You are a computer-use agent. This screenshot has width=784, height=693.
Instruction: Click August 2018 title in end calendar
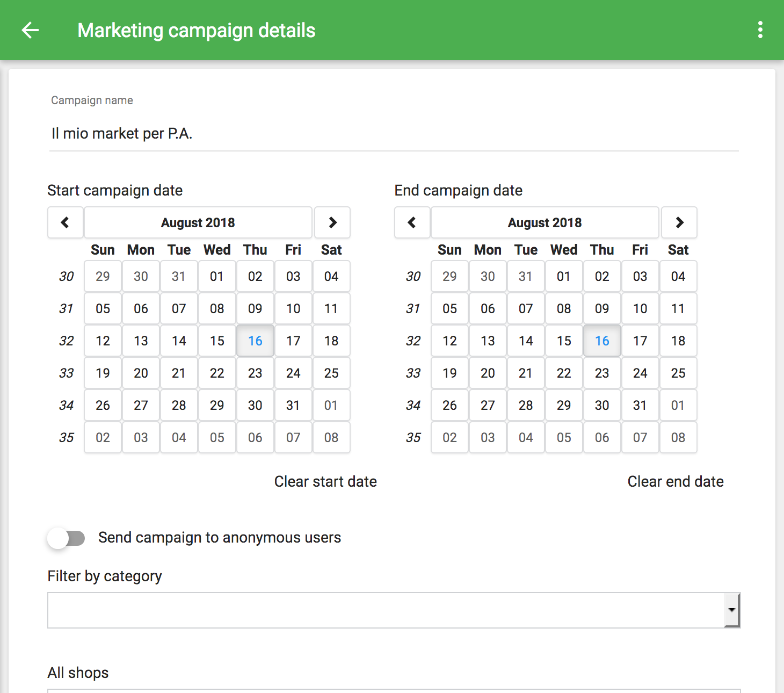click(x=545, y=222)
